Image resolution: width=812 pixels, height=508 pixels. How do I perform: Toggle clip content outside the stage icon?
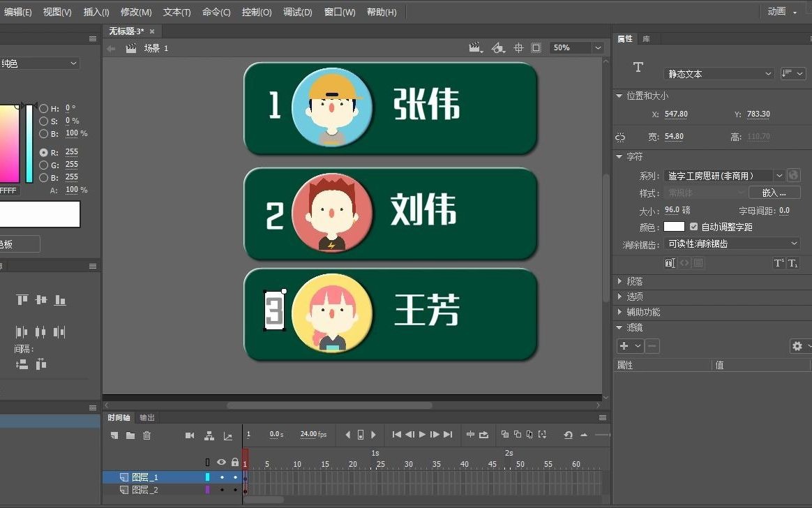click(536, 47)
